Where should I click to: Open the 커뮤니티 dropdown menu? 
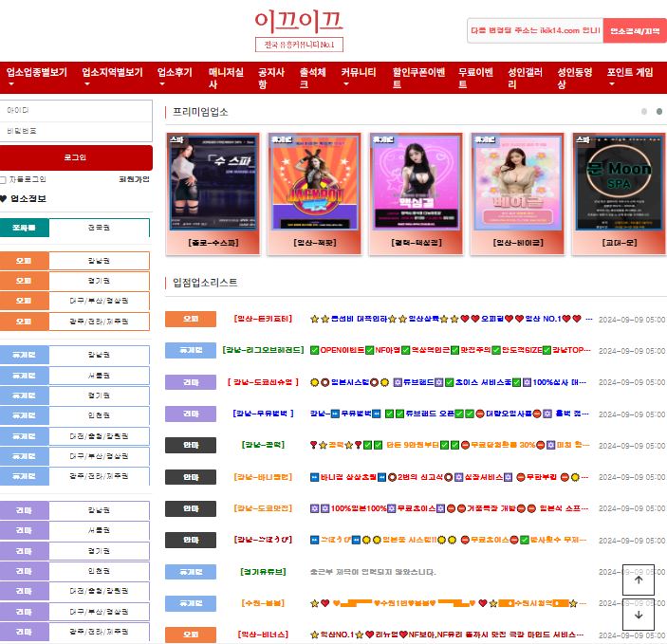[359, 78]
